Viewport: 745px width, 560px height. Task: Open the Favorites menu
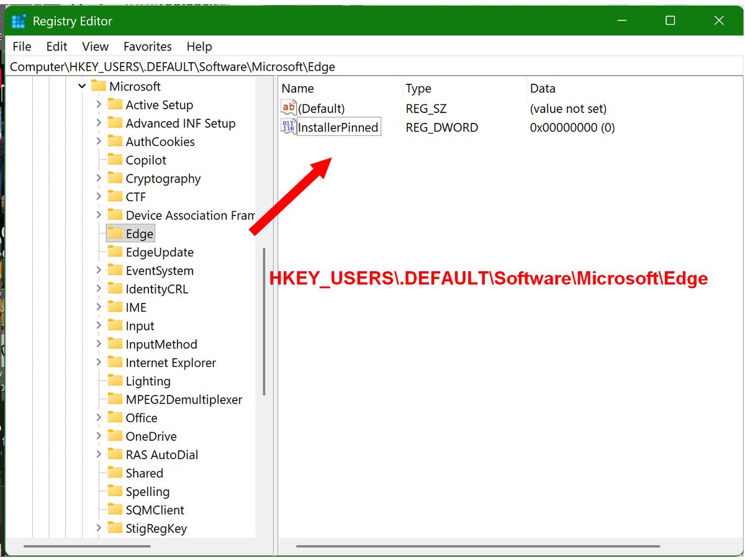click(x=148, y=47)
